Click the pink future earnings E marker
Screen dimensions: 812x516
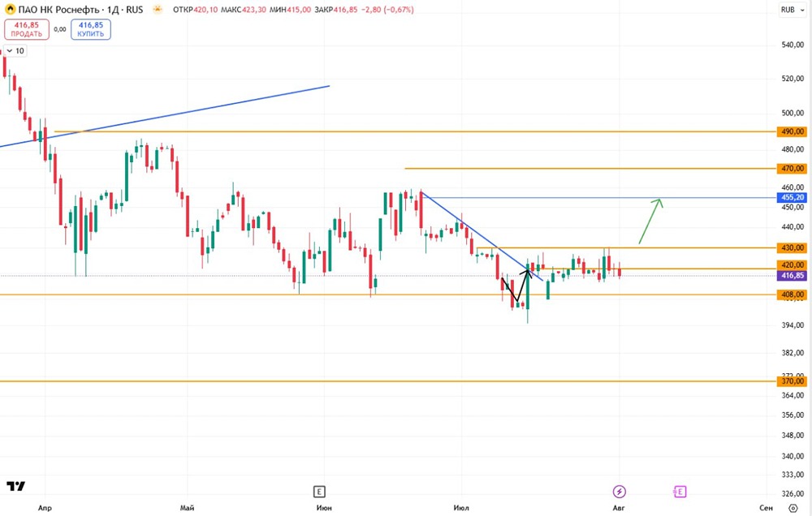click(x=680, y=492)
